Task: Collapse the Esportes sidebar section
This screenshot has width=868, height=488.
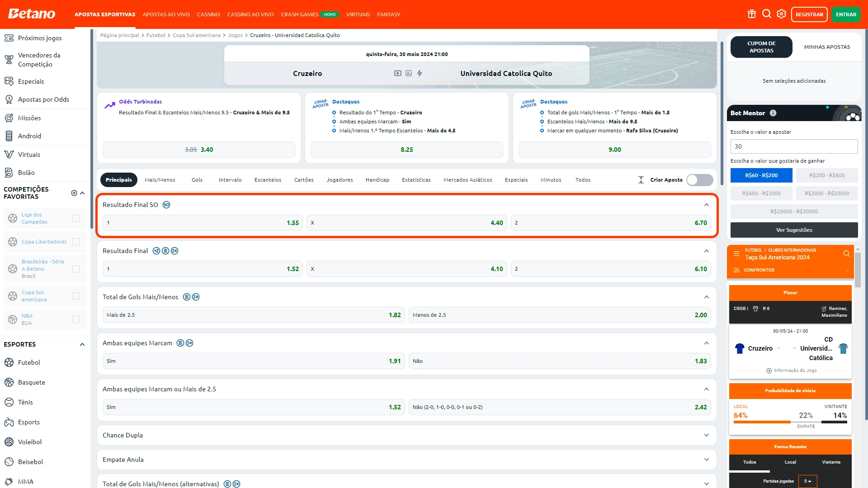Action: [82, 344]
